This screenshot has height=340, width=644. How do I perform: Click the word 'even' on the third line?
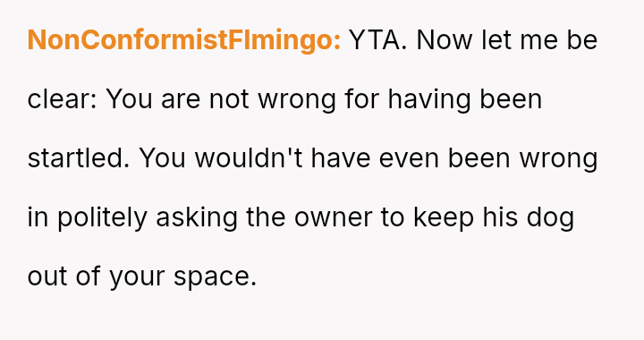click(x=409, y=159)
